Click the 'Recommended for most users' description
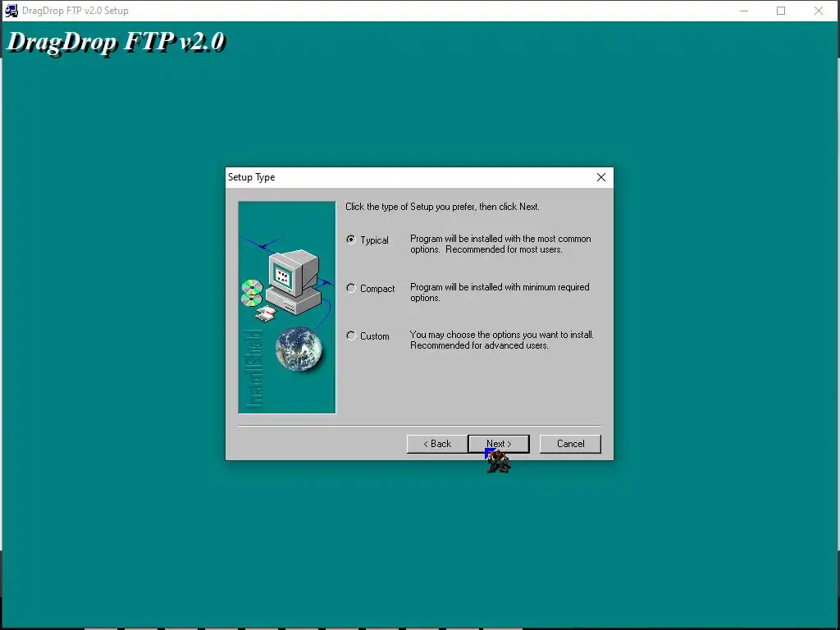Image resolution: width=840 pixels, height=630 pixels. click(501, 244)
